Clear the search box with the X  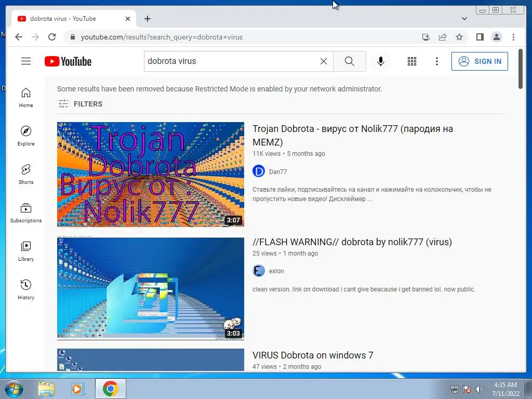click(x=324, y=61)
